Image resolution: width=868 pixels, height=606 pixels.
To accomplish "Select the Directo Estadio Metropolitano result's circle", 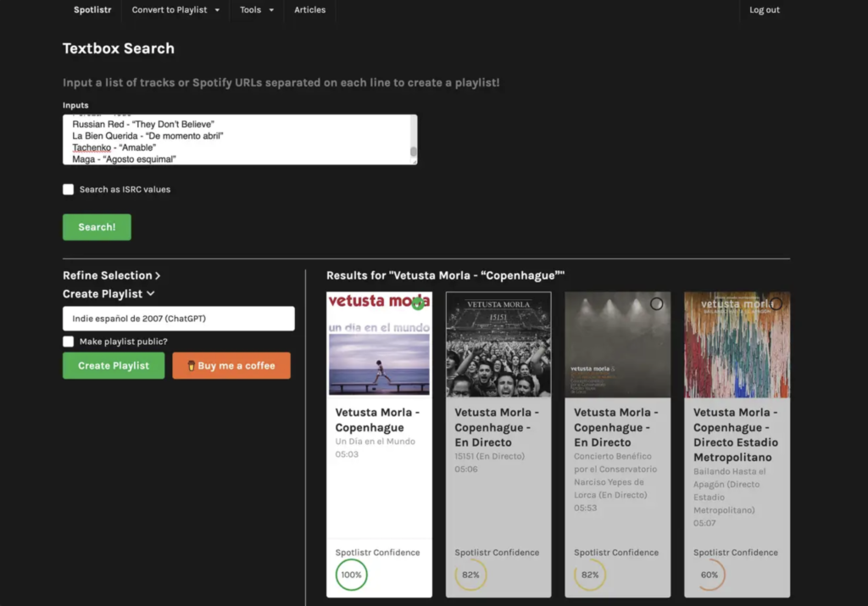I will point(776,303).
